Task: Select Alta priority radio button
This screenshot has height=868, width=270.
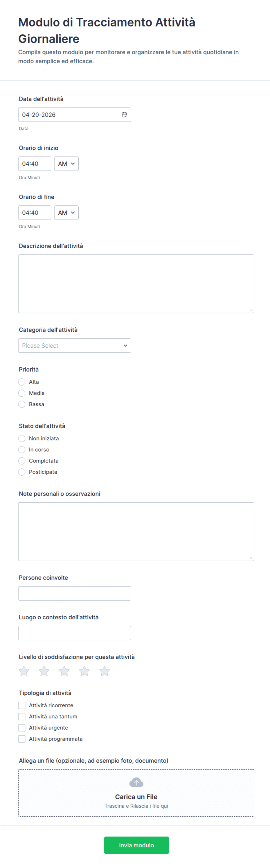Action: tap(22, 382)
